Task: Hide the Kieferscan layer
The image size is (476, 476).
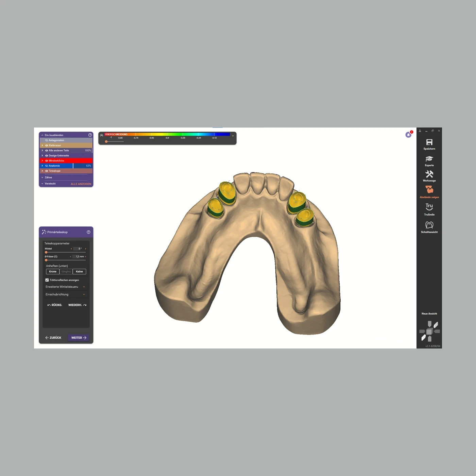Action: click(x=47, y=145)
